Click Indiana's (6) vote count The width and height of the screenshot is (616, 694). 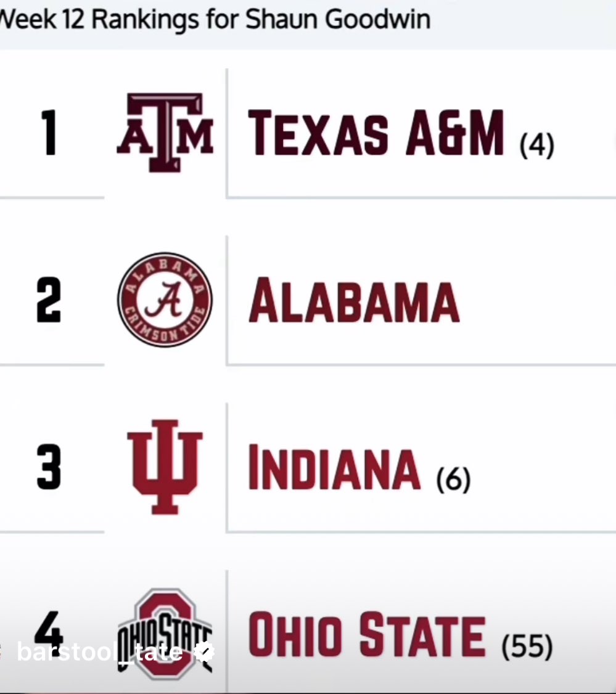point(453,480)
